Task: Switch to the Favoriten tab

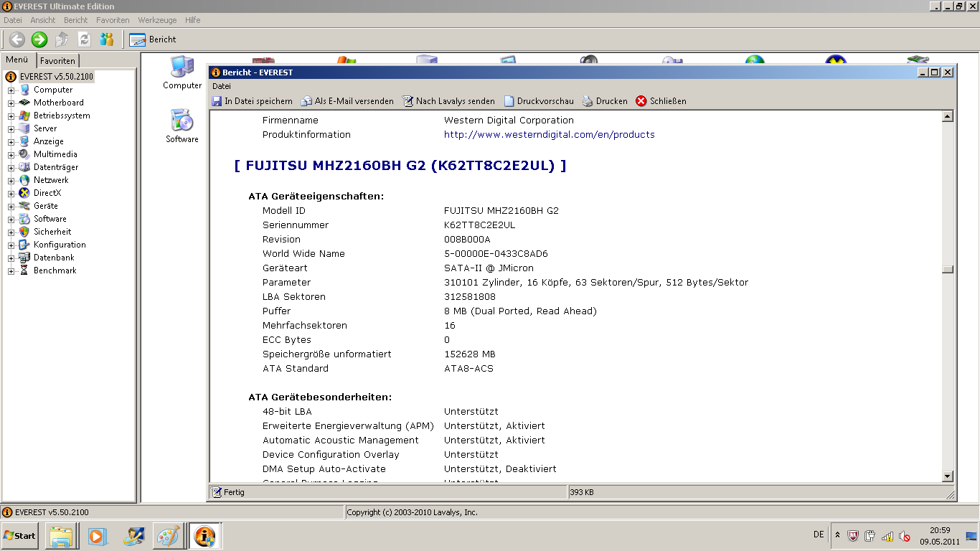Action: [57, 61]
